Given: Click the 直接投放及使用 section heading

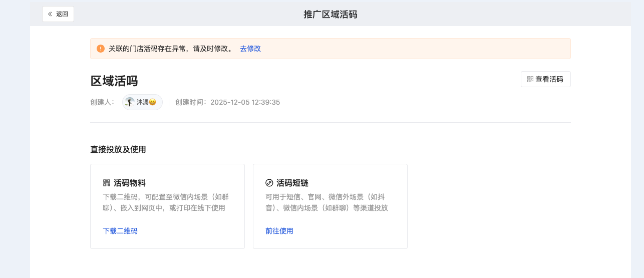Looking at the screenshot, I should coord(118,149).
